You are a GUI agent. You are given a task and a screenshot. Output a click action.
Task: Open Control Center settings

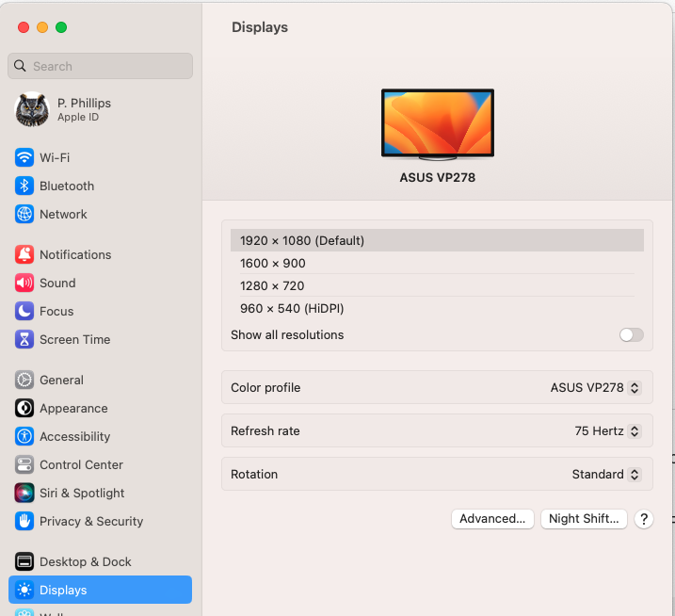[101, 464]
